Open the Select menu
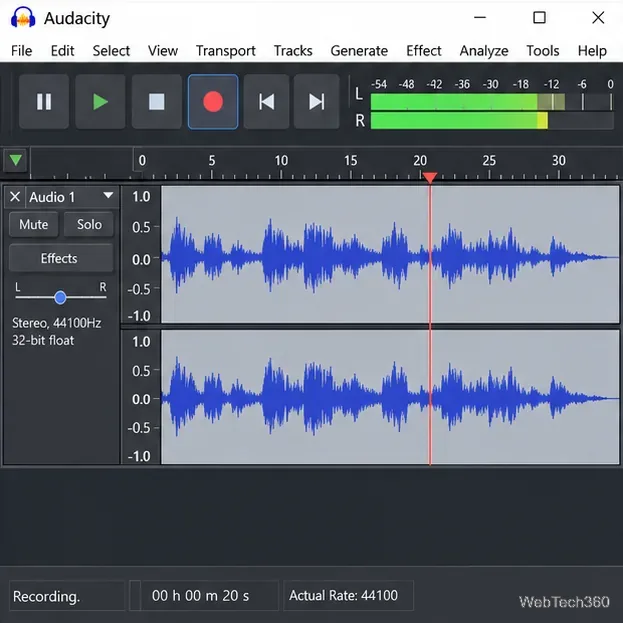Viewport: 623px width, 623px height. coord(111,51)
